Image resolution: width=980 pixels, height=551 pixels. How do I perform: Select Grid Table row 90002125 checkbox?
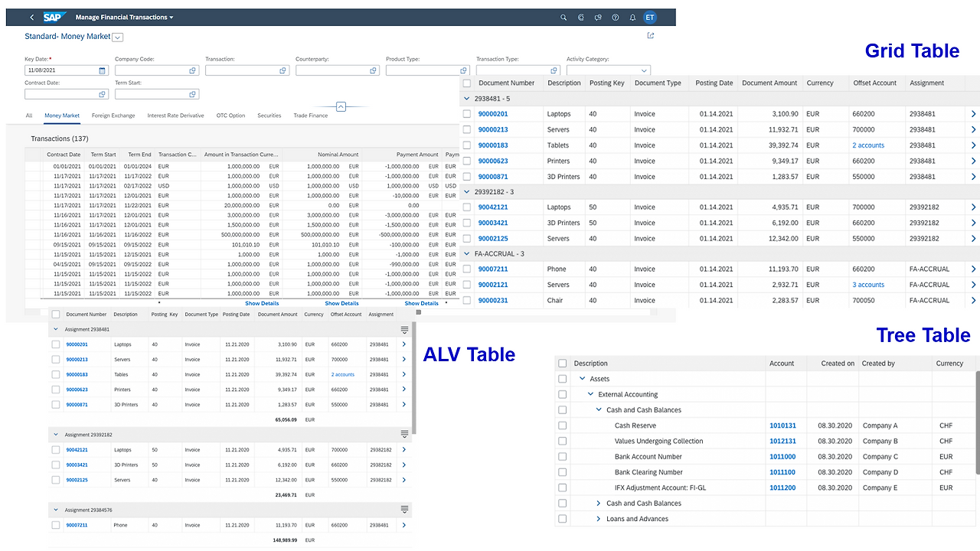click(x=467, y=239)
